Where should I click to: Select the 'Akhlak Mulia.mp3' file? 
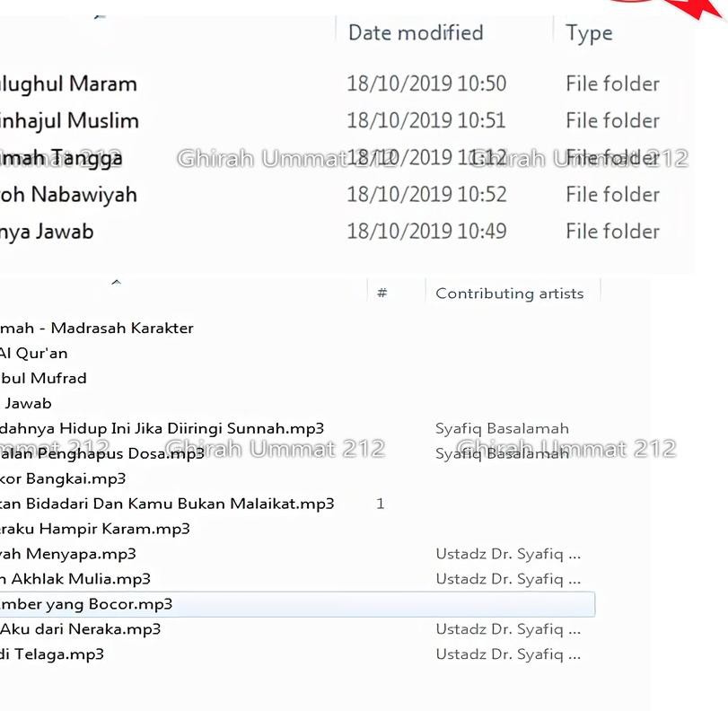(75, 579)
